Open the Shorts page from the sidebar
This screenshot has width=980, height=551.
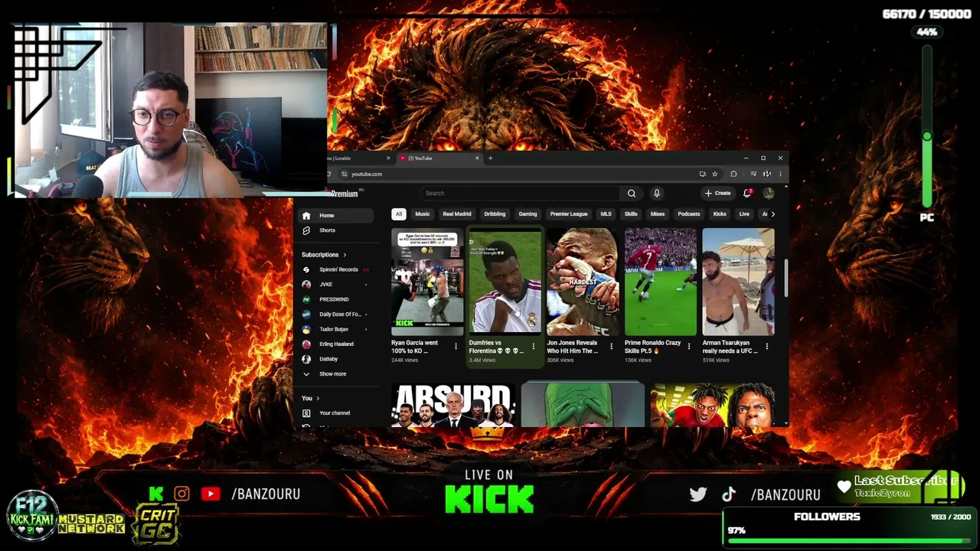(327, 230)
